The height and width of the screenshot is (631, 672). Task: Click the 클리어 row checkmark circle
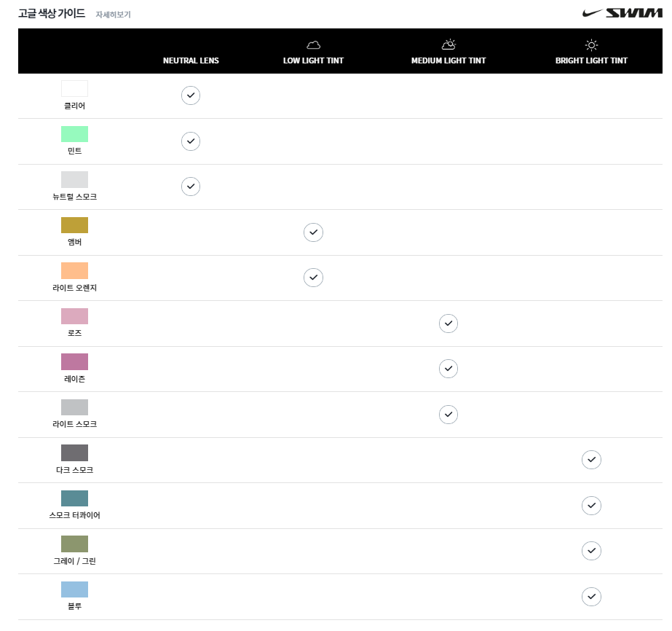pyautogui.click(x=191, y=95)
